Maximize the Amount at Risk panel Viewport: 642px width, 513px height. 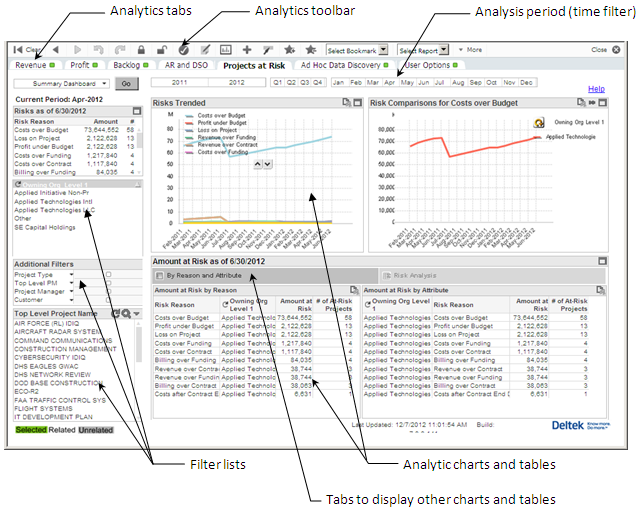click(601, 261)
